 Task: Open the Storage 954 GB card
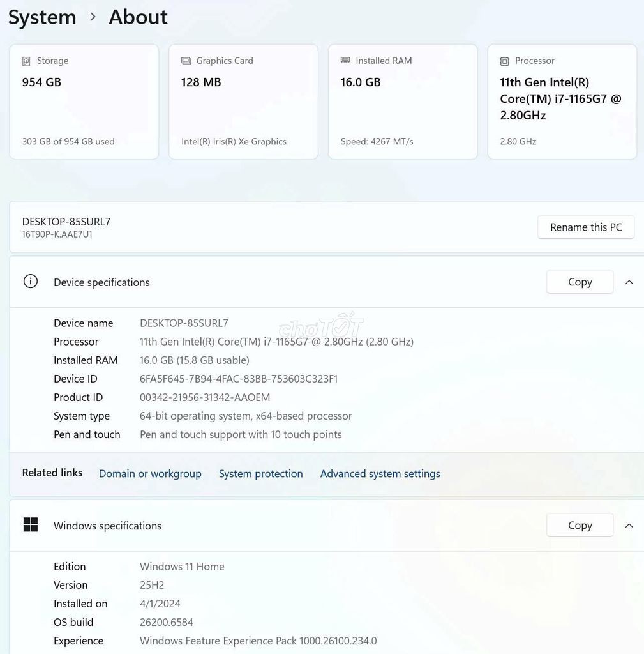click(x=84, y=102)
